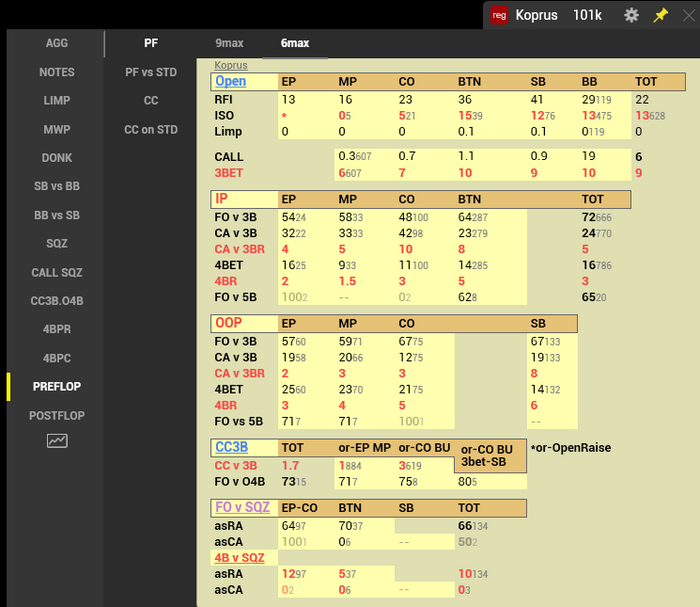Click 4B v SQZ asRA EP-CO value 1297
The image size is (700, 607).
(x=294, y=574)
